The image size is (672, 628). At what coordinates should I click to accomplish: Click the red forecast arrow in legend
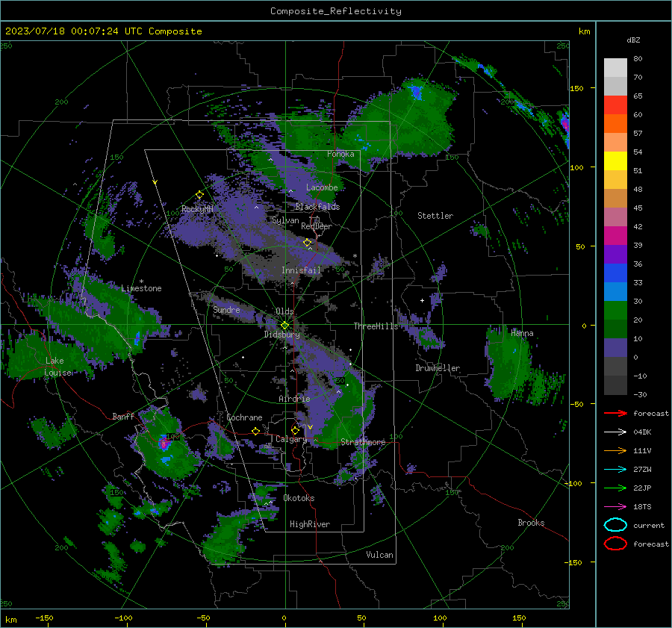[x=615, y=413]
